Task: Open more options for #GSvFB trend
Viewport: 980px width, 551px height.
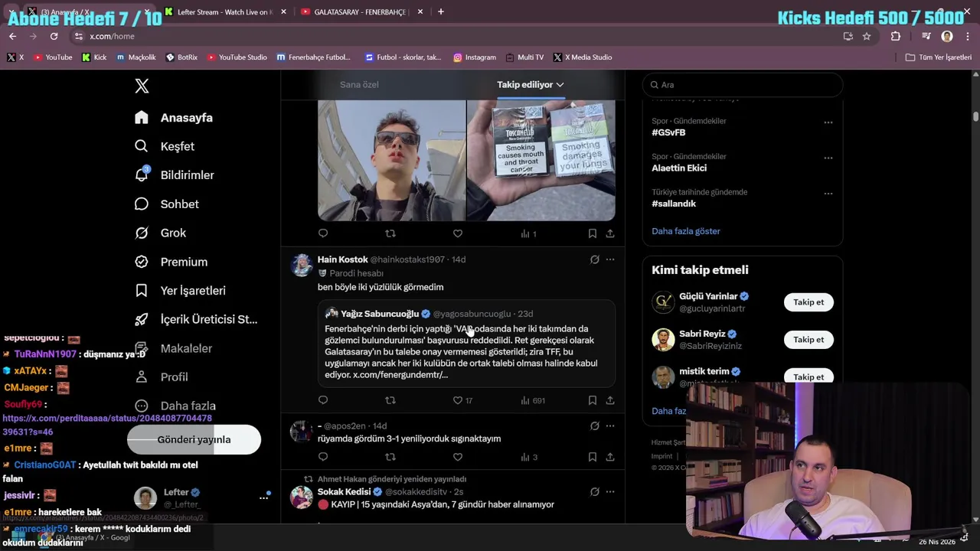Action: coord(828,122)
